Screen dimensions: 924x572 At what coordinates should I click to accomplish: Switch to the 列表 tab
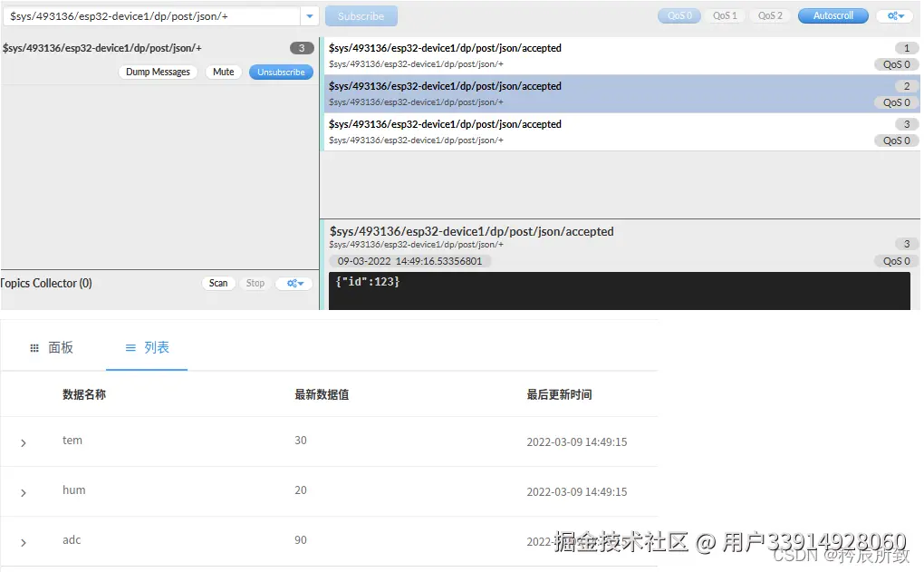tap(147, 348)
